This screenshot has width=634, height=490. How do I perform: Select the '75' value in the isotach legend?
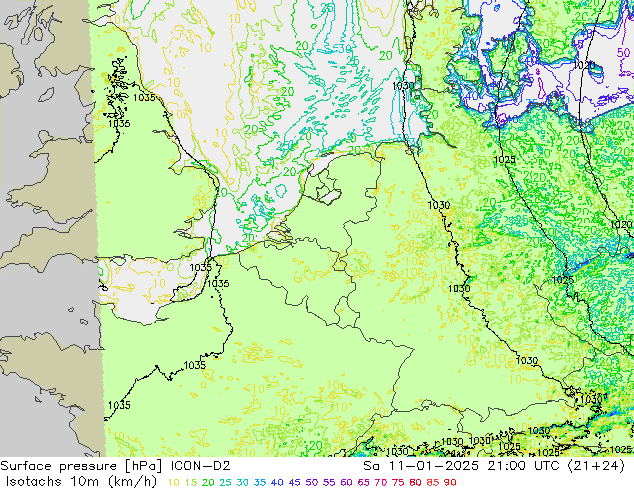[398, 482]
